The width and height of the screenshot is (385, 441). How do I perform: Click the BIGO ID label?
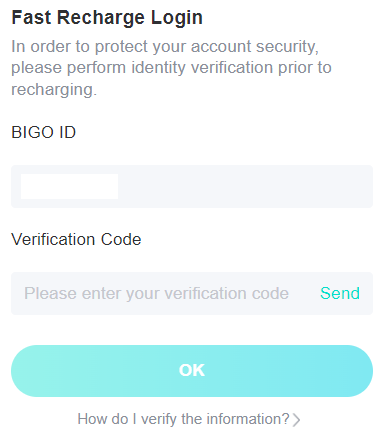tap(44, 132)
